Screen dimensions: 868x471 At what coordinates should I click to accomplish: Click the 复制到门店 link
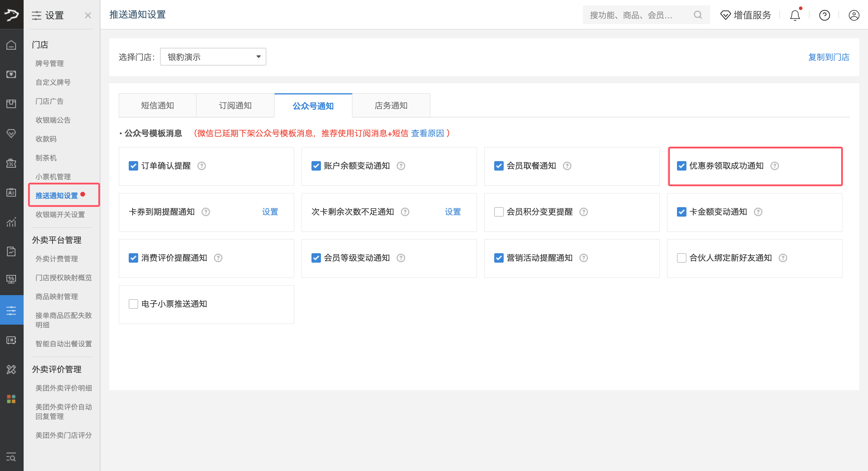[x=828, y=57]
